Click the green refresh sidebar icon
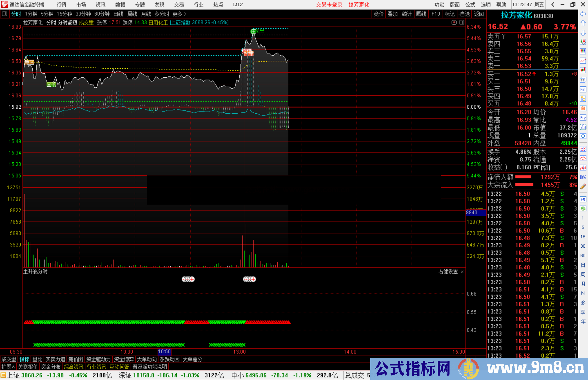 pos(583,209)
